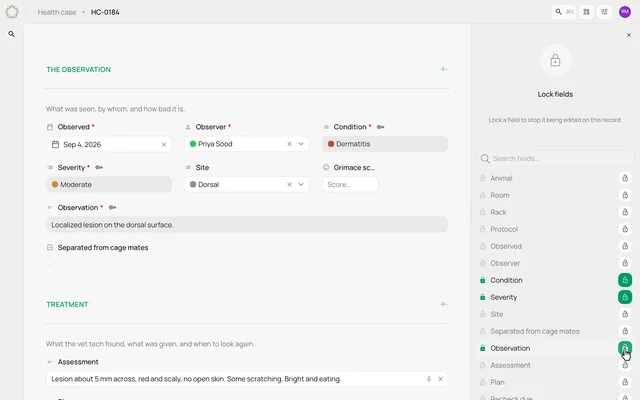Image resolution: width=640 pixels, height=400 pixels.
Task: Click the red Dermatitis color dot
Action: (x=331, y=144)
